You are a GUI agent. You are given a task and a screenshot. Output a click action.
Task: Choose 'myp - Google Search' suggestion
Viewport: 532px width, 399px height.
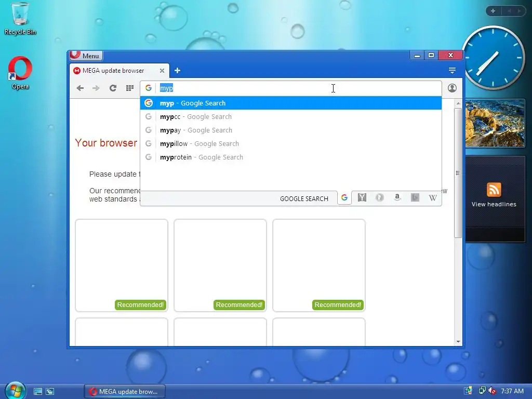point(291,103)
